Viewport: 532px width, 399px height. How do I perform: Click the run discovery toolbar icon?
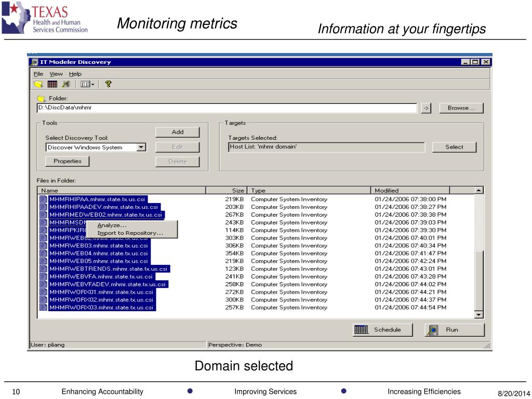click(66, 84)
